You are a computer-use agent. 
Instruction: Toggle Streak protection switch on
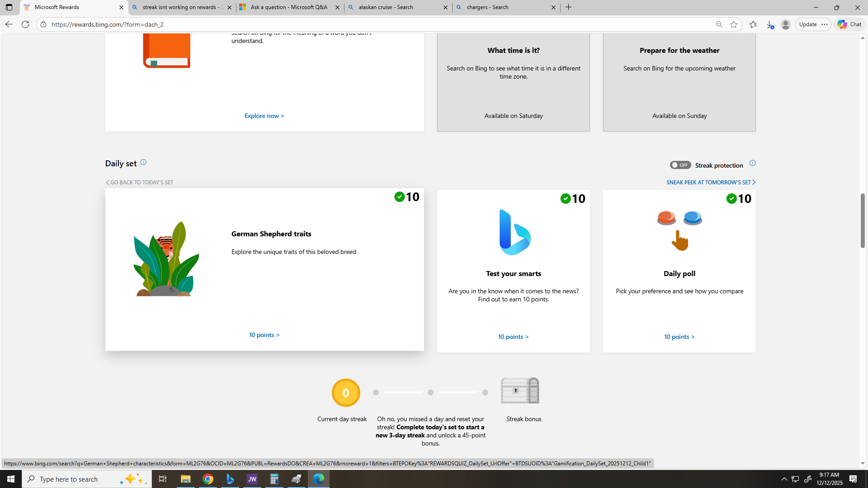click(x=680, y=165)
